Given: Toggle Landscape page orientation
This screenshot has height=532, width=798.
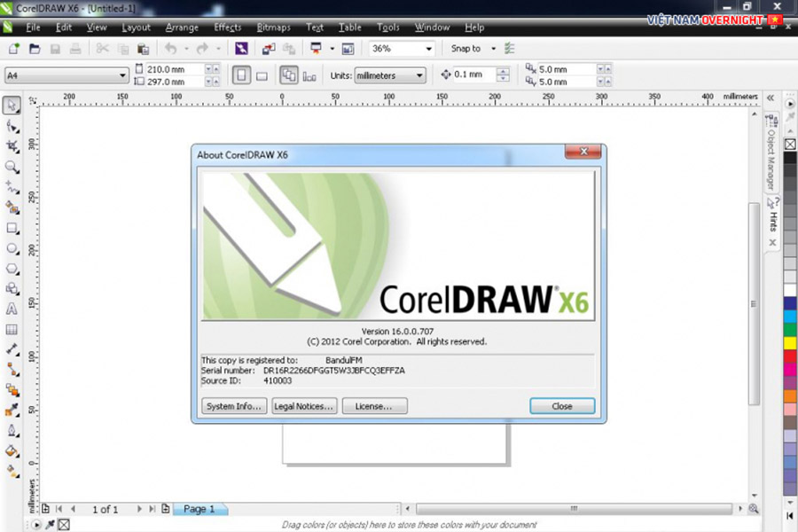Looking at the screenshot, I should coord(262,76).
